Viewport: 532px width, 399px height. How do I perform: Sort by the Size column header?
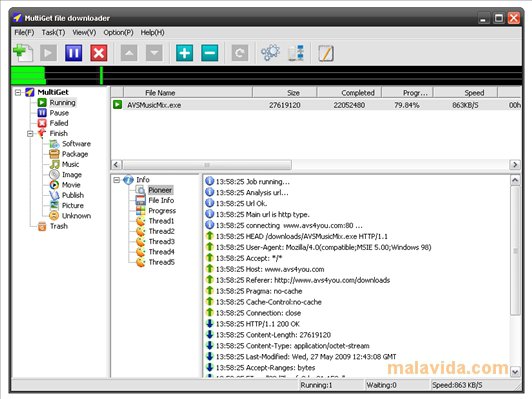(x=285, y=93)
